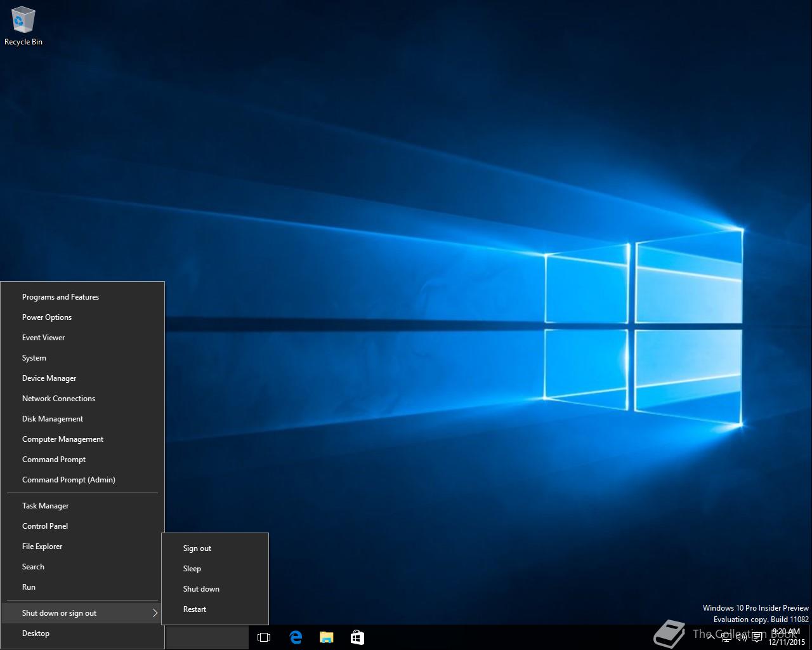Screen dimensions: 812x650
Task: Open the volume tray icon
Action: coord(742,637)
